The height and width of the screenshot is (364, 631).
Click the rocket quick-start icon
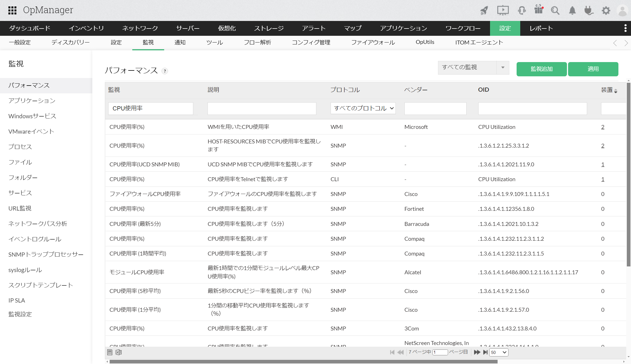click(x=484, y=11)
